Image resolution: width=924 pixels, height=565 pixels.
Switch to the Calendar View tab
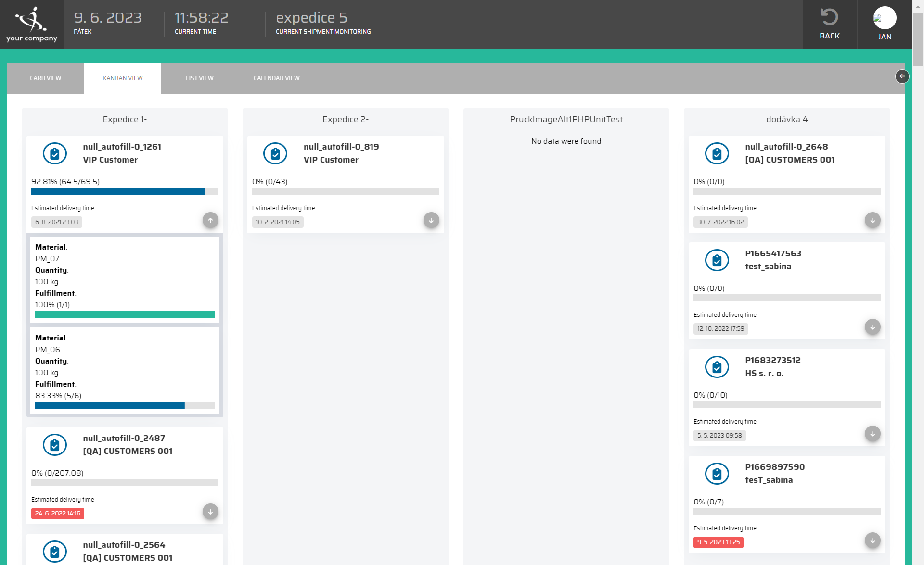click(276, 78)
